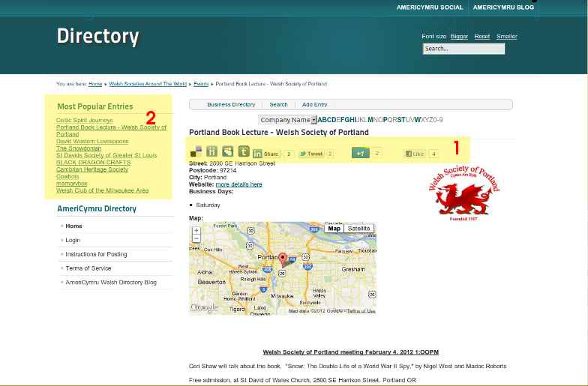
Task: Open Welsh Club of the Milwaukee Area
Action: point(102,190)
